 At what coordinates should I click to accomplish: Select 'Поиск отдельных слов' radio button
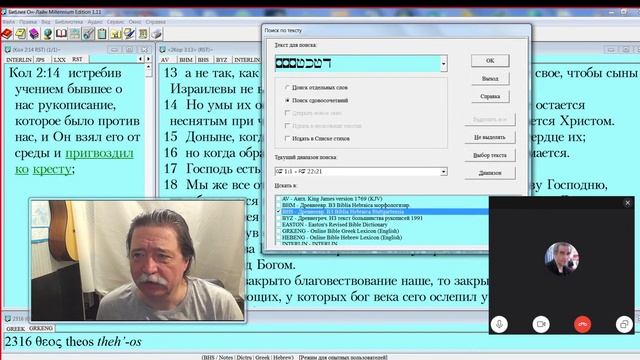point(287,87)
